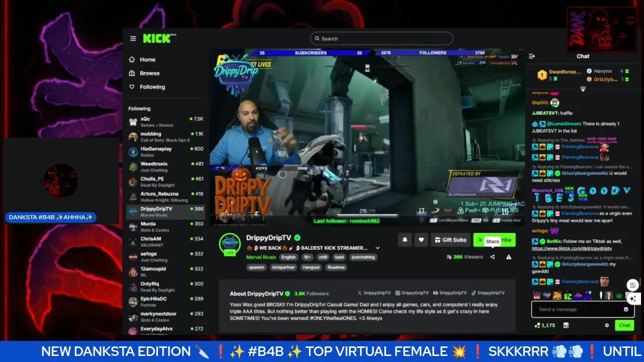
Task: Click the stream video player
Action: coord(367,136)
